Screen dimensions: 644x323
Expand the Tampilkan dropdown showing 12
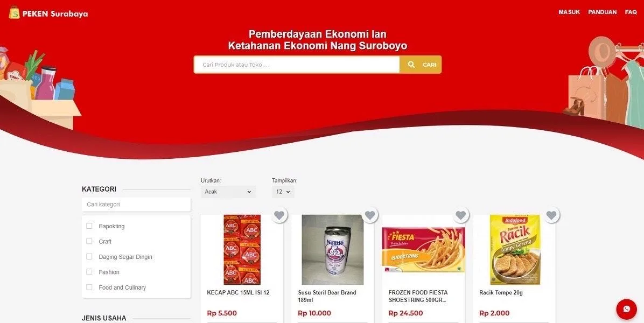pyautogui.click(x=283, y=192)
